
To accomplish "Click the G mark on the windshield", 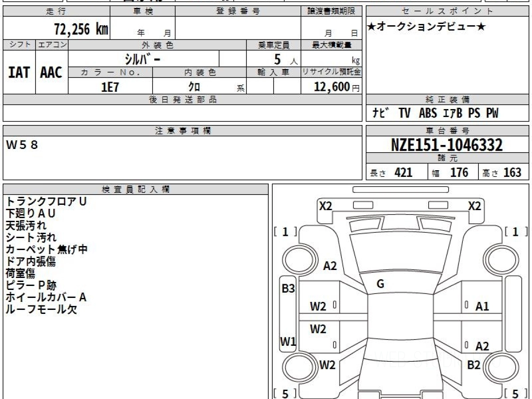I will pos(380,285).
